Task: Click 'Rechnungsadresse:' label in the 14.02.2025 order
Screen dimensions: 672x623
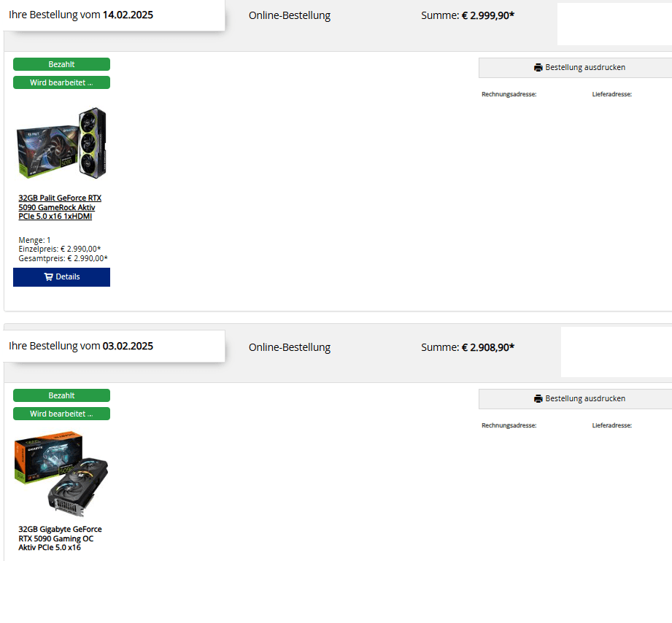Action: (x=509, y=94)
